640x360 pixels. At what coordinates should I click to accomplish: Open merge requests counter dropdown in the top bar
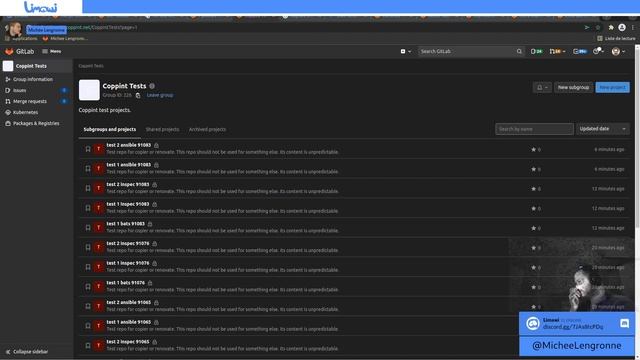(x=558, y=51)
